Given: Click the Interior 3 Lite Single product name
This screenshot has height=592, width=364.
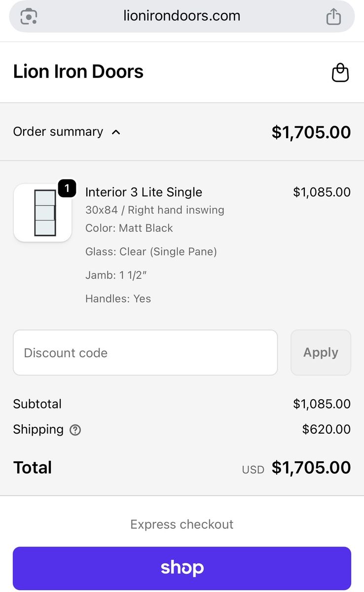Looking at the screenshot, I should pos(144,192).
